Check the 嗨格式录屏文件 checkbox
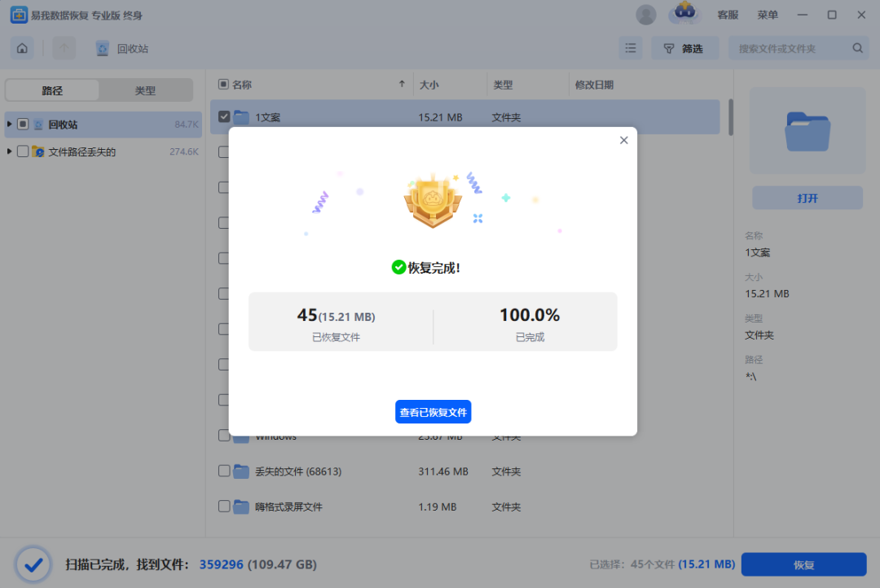Screen dimensions: 880x588 tap(224, 506)
